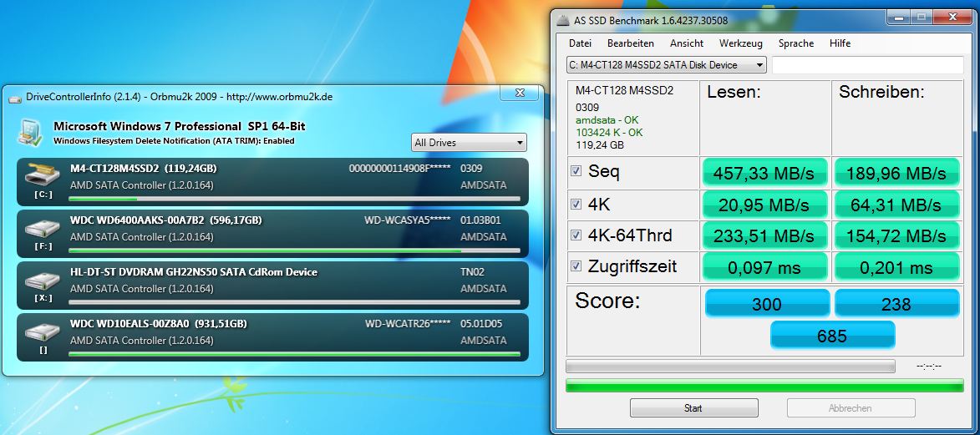Click the M4-CT128M4SSD2 drive icon in DriveControllerInfo
The height and width of the screenshot is (435, 980).
[x=43, y=176]
